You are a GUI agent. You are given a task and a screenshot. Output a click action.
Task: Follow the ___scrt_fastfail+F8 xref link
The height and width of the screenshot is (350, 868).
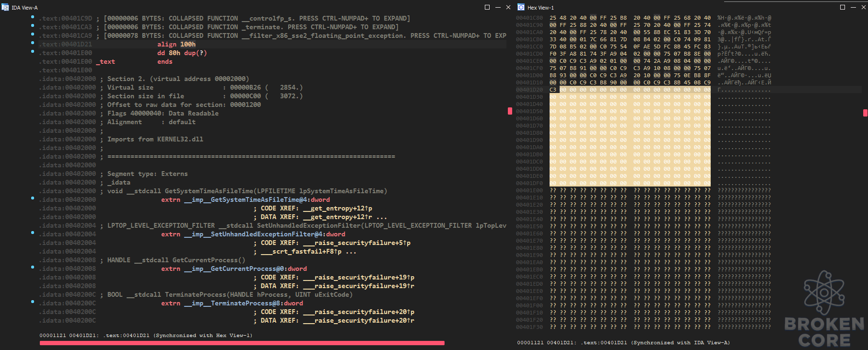301,251
